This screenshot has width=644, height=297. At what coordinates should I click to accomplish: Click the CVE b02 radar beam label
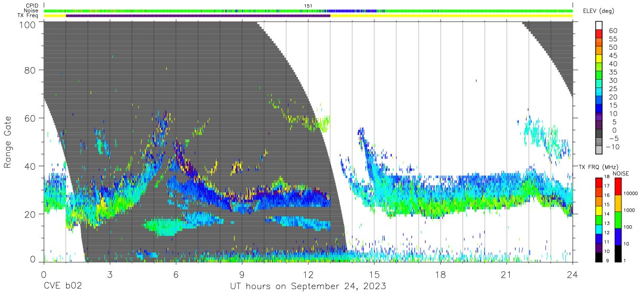62,287
